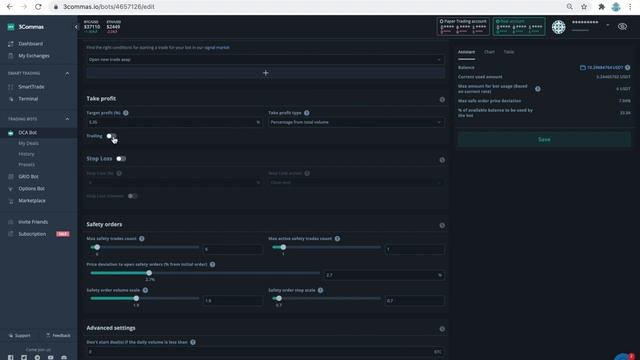Image resolution: width=640 pixels, height=360 pixels.
Task: Open Subscription in the sidebar
Action: tap(32, 234)
